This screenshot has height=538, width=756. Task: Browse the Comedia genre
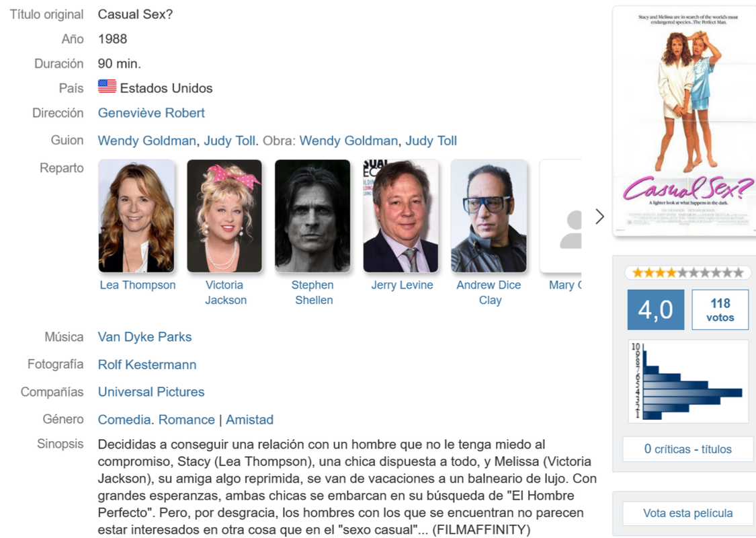[124, 420]
